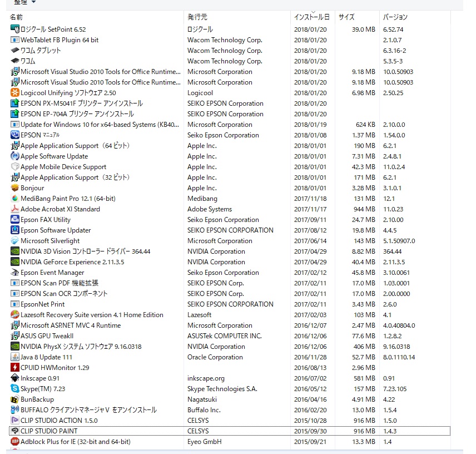Click the Logicool Unifying software orange icon
Screen dimensions: 476x454
(15, 92)
